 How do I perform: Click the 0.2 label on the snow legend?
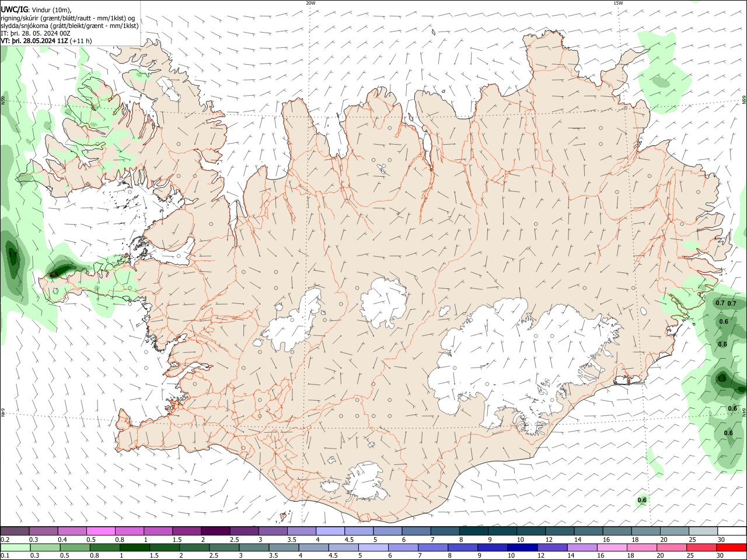click(5, 540)
